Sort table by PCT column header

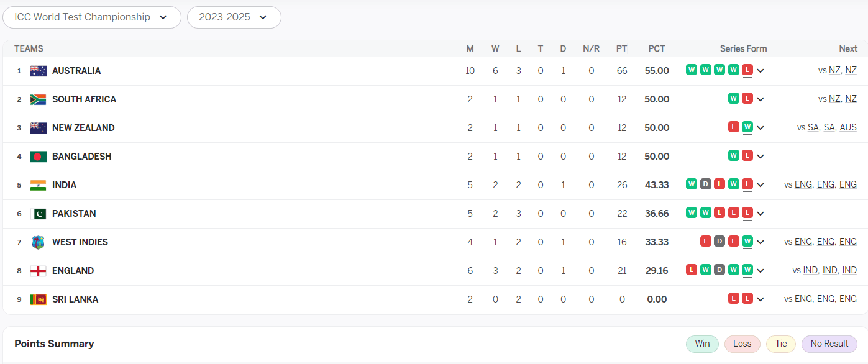(656, 49)
